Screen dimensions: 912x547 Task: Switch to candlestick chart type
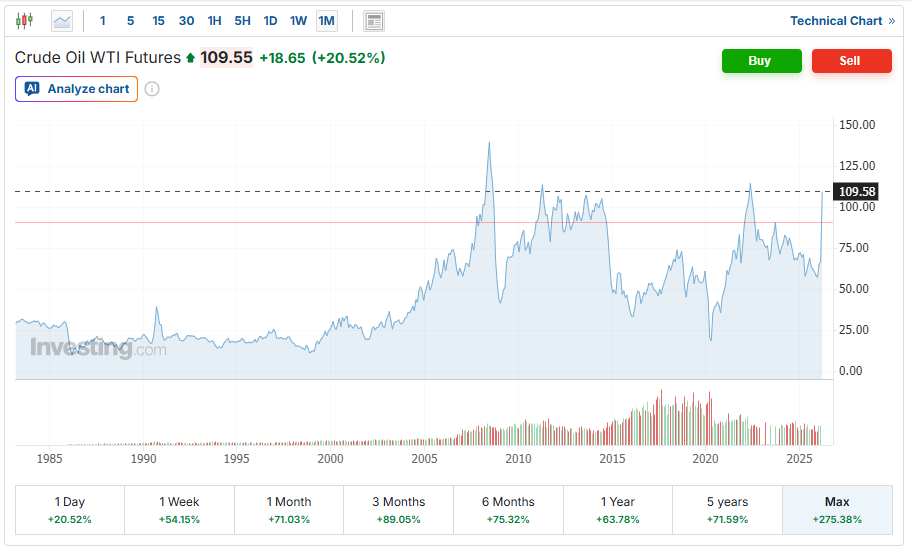pyautogui.click(x=24, y=20)
